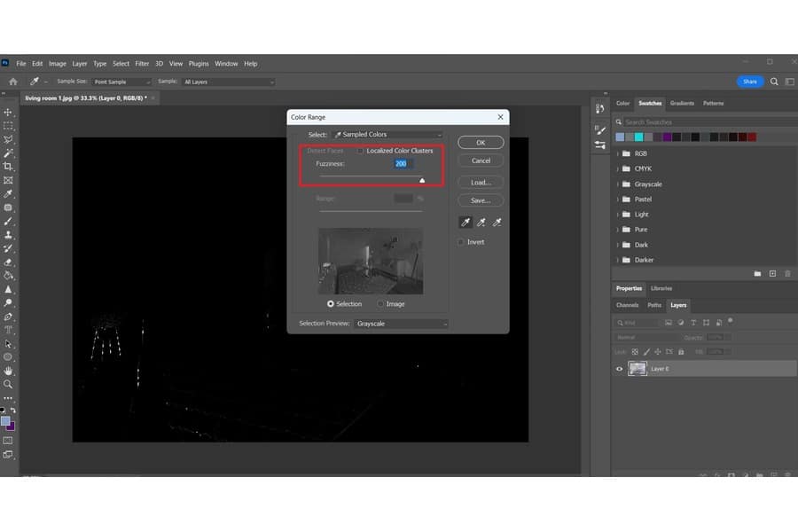Click the Load... button
Screen dimensions: 798x532
pos(481,183)
